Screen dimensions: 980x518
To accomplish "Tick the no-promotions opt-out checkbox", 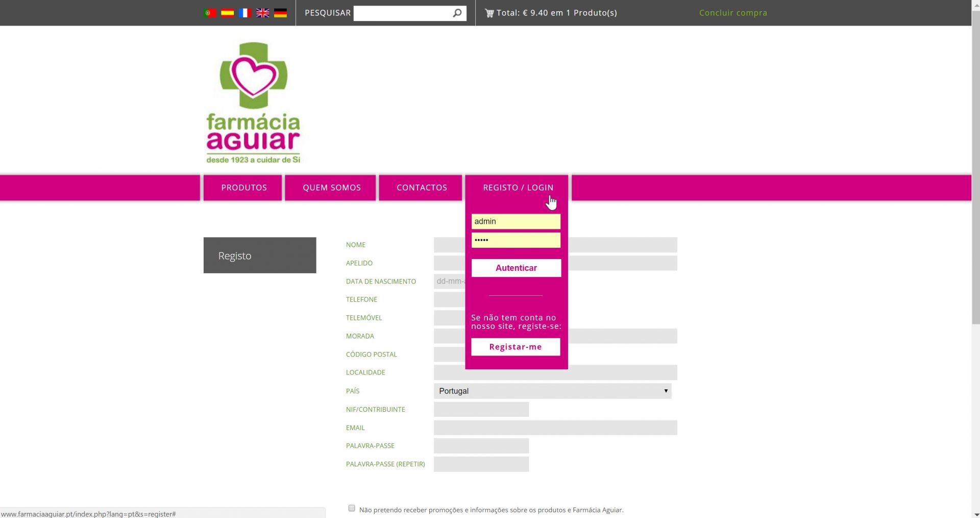I will pos(352,508).
